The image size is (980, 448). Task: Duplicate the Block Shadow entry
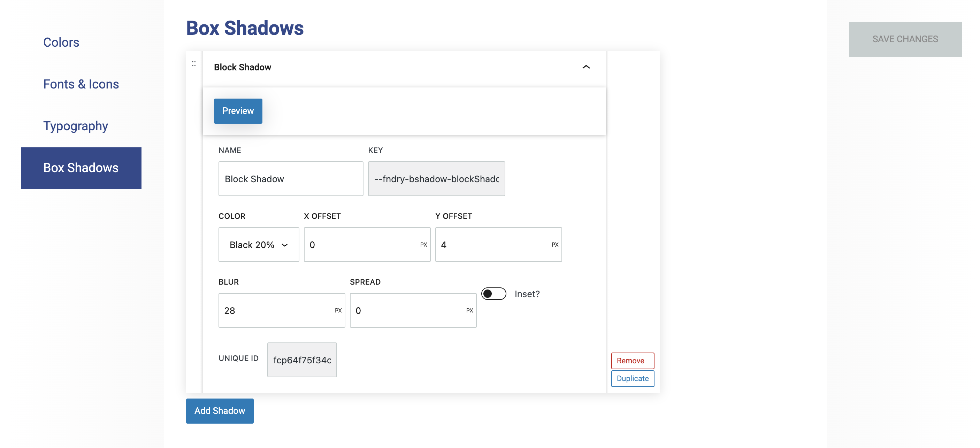pos(632,378)
